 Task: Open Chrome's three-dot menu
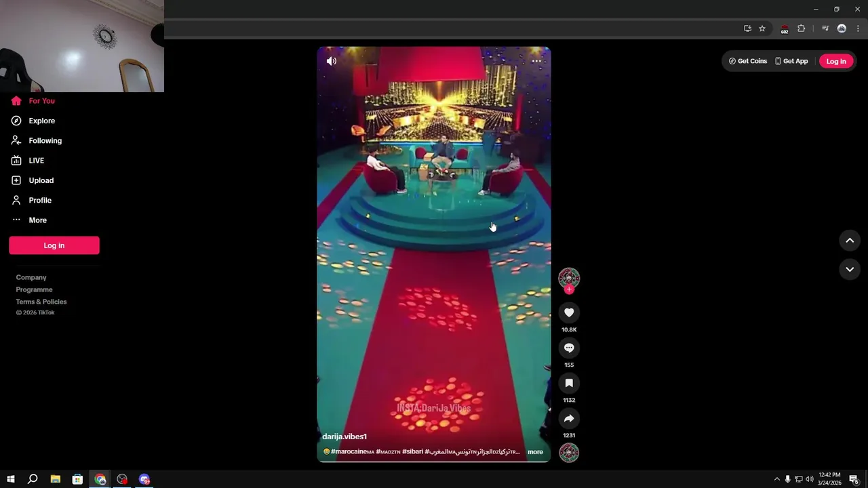(858, 28)
